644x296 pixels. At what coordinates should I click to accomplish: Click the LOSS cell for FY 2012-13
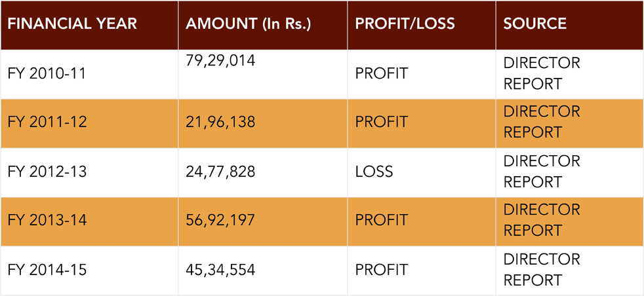coord(374,172)
